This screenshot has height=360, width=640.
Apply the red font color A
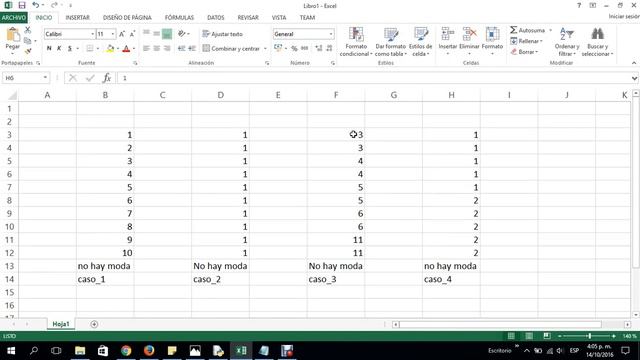pos(127,49)
